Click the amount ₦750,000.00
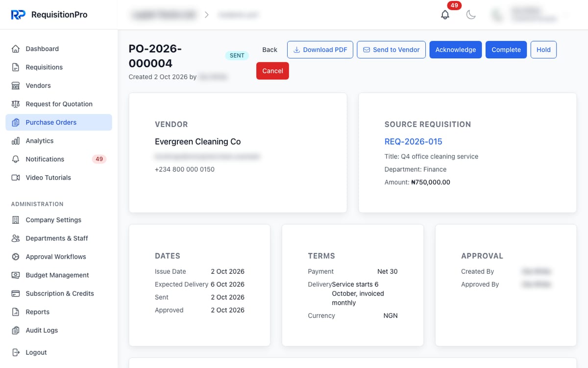588x368 pixels. (x=431, y=182)
